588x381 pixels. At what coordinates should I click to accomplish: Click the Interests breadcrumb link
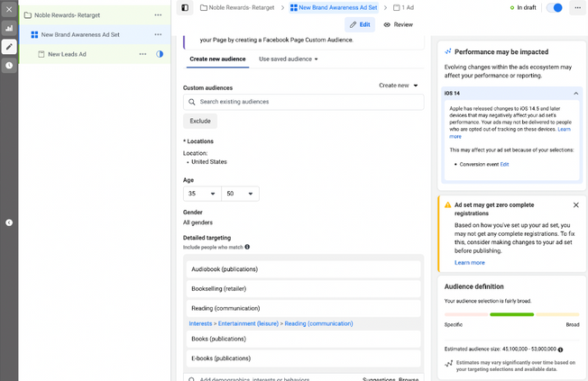point(200,323)
